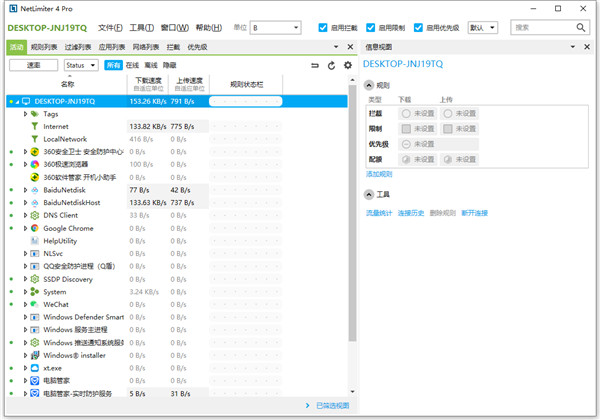600x420 pixels.
Task: Click the activity list vertical scrollbar
Action: [352, 213]
